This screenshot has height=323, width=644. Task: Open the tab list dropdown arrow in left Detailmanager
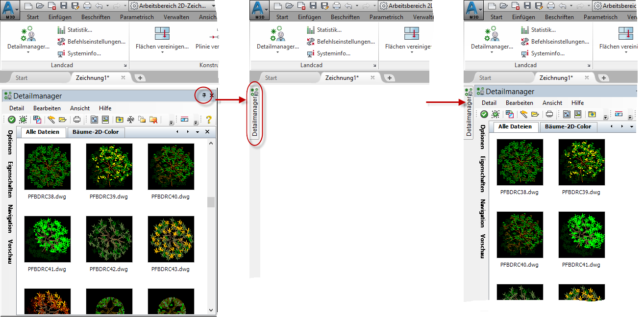tap(198, 132)
